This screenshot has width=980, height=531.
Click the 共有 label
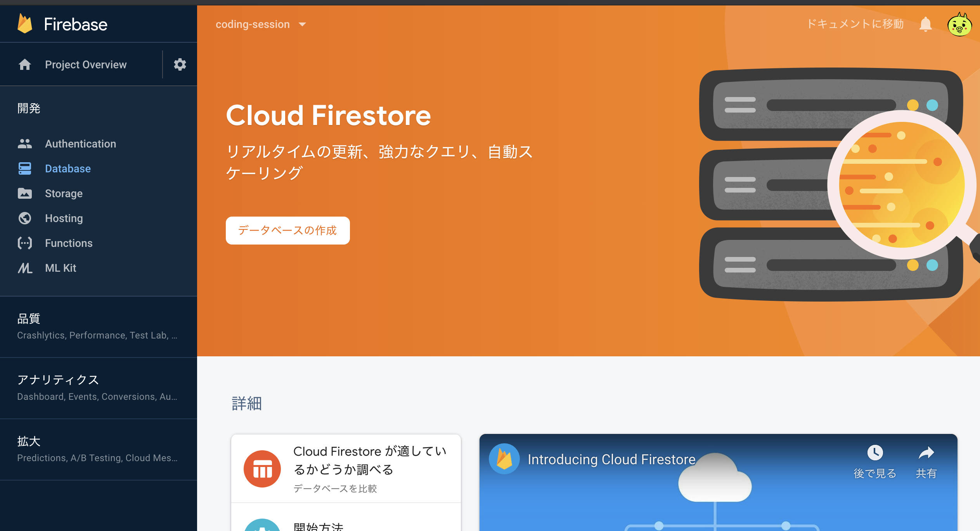pos(926,474)
